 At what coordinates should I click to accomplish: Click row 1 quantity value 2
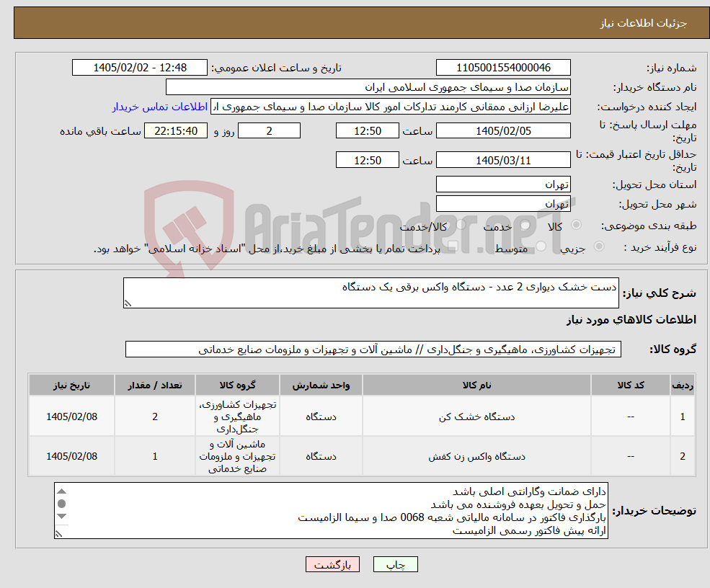point(155,417)
